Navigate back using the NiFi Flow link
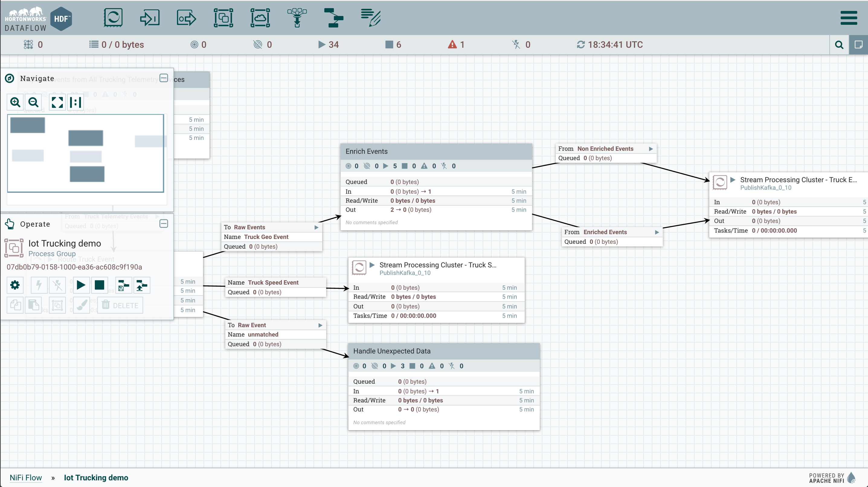Screen dimensions: 868x487 [26, 478]
